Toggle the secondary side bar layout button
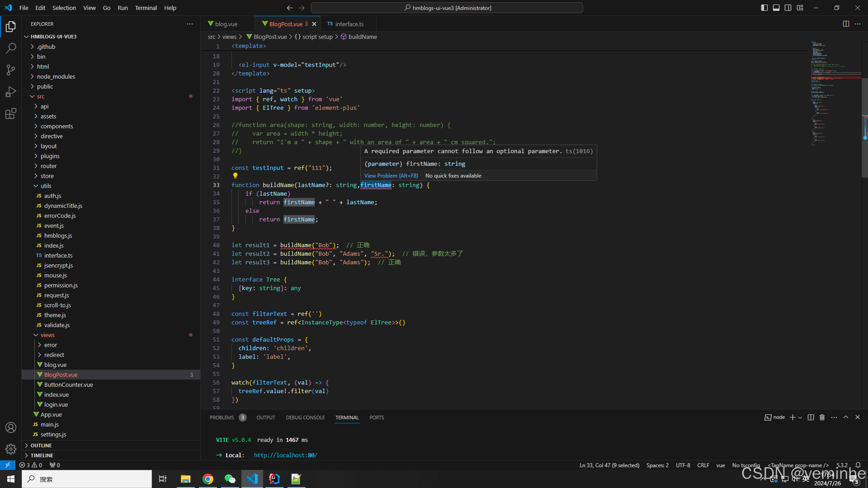 [788, 8]
